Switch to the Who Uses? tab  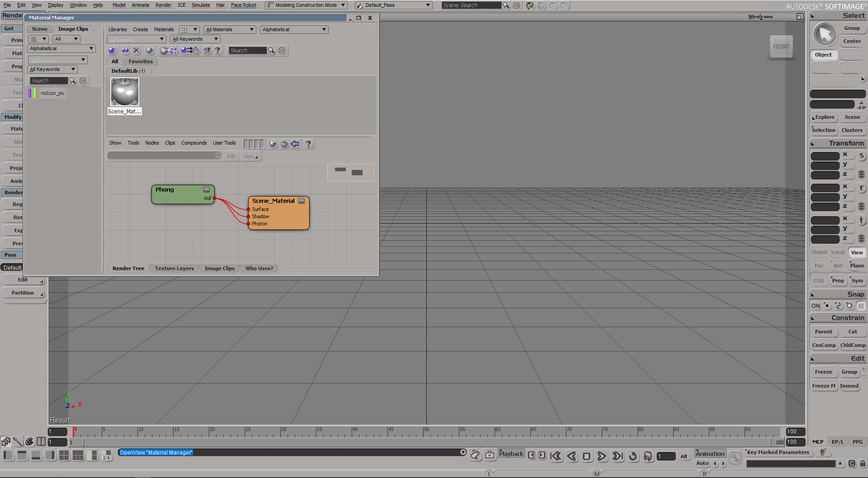tap(259, 268)
